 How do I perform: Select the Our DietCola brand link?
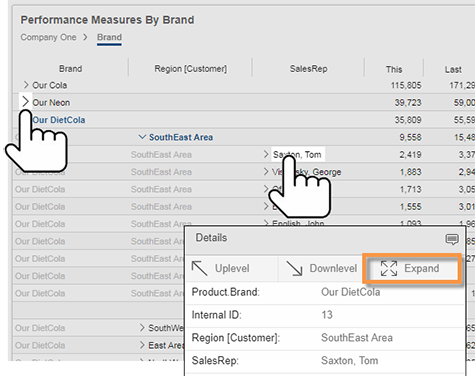pos(59,120)
